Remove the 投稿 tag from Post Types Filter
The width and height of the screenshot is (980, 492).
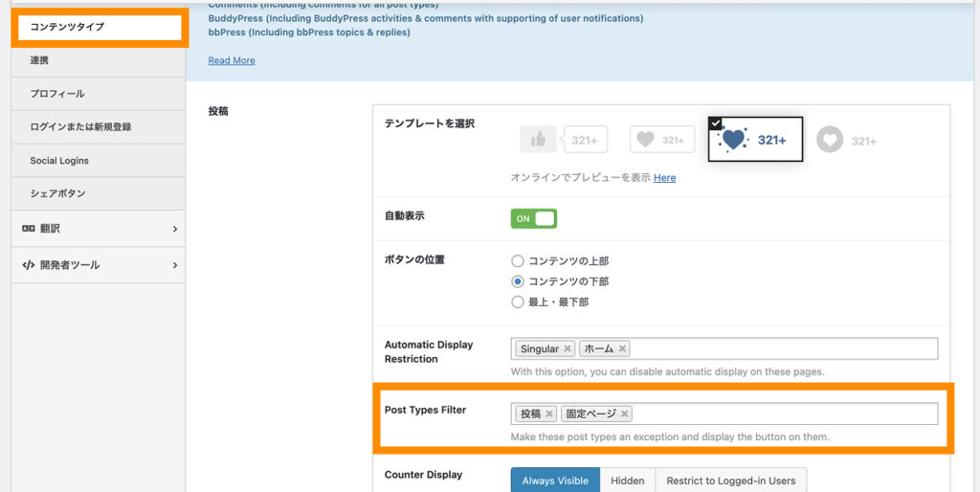pos(549,414)
